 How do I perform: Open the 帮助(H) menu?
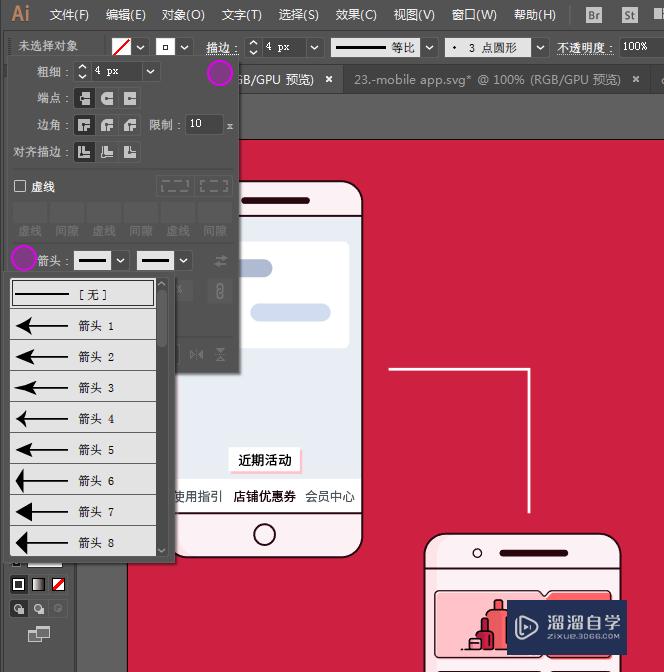click(x=535, y=15)
